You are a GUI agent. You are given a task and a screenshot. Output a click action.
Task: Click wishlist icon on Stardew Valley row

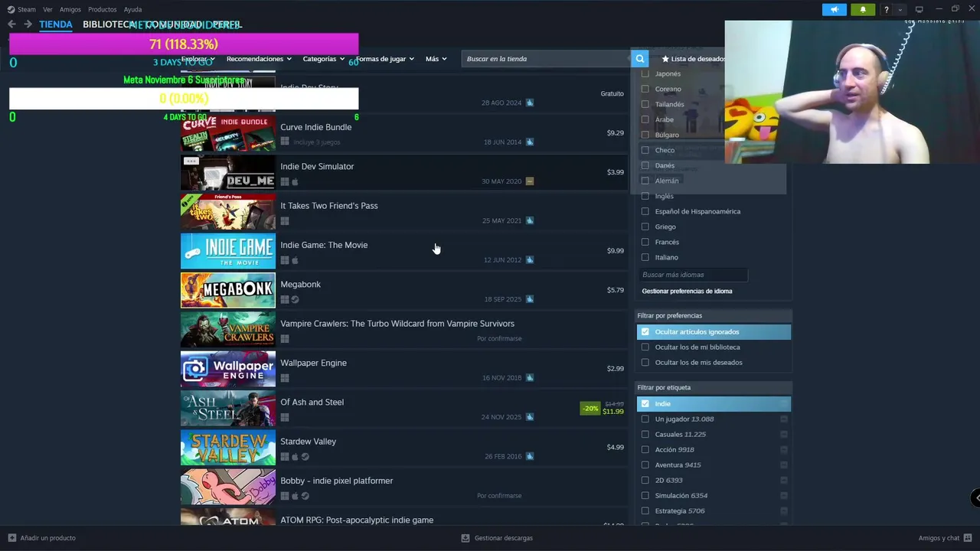point(530,456)
